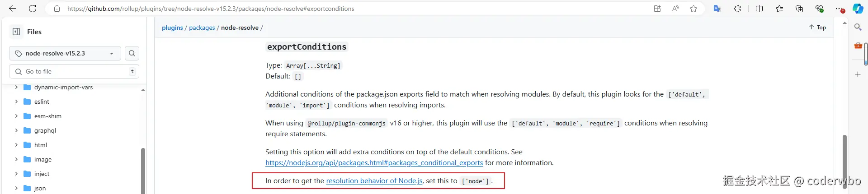Jump to Top of the page
This screenshot has height=194, width=868.
click(x=817, y=28)
